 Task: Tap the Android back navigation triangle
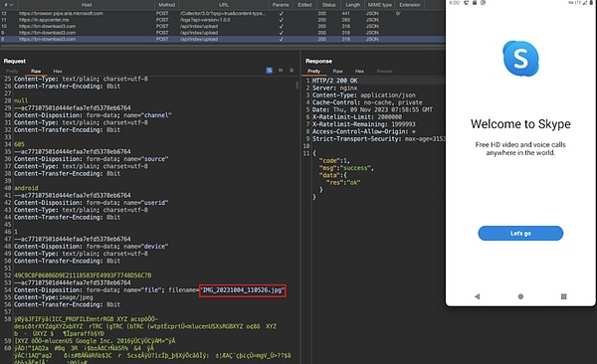point(477,296)
